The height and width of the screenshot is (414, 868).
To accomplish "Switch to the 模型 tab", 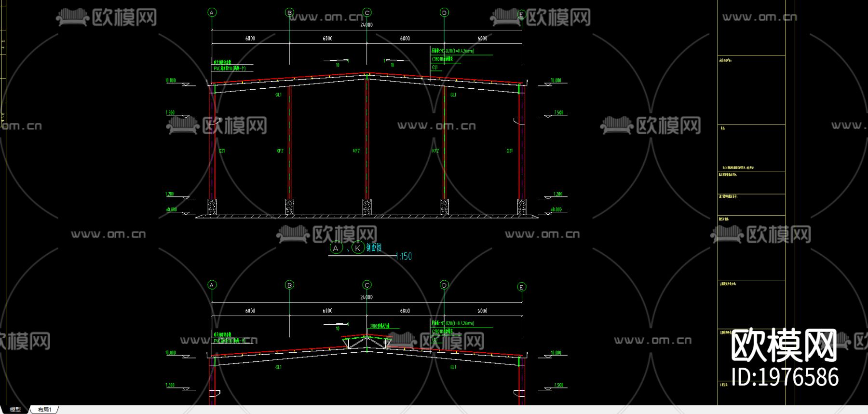I will point(15,410).
